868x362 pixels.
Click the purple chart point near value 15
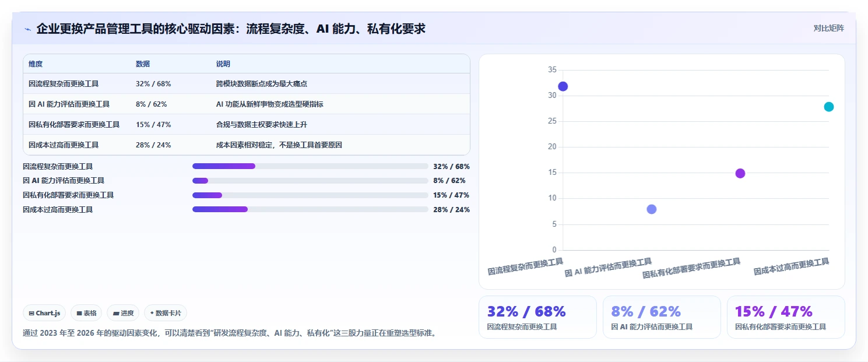pyautogui.click(x=740, y=173)
